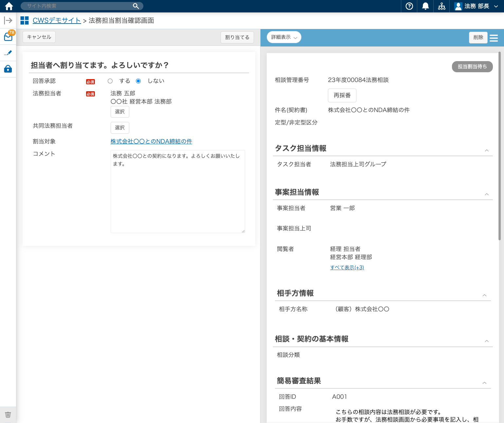The image size is (504, 423).
Task: Open the lock icon in the sidebar
Action: point(8,69)
